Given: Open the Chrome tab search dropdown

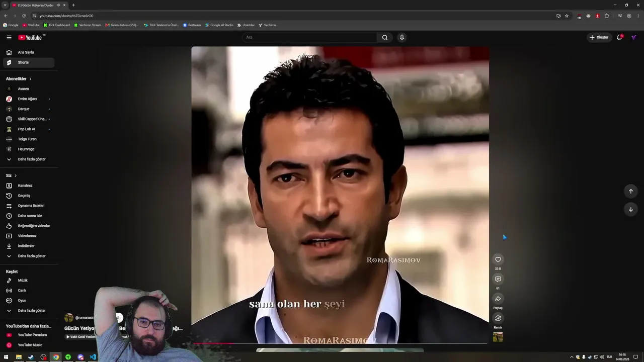Looking at the screenshot, I should 5,5.
